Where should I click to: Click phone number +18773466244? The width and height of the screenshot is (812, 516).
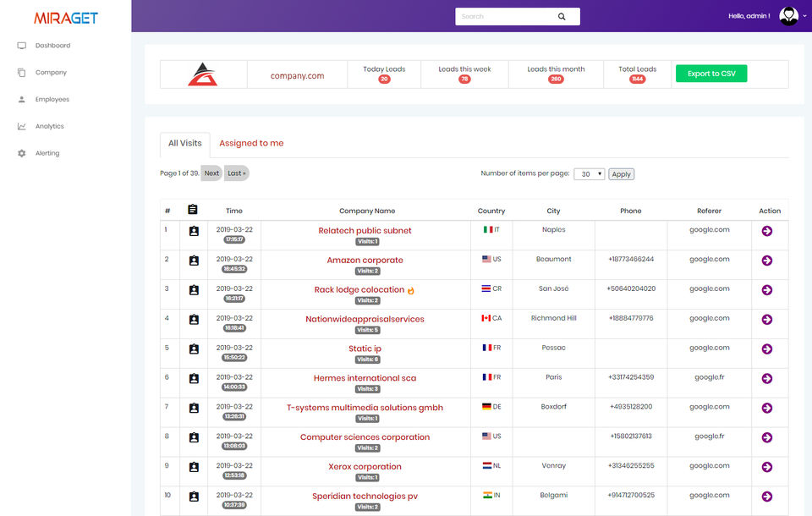(x=631, y=259)
